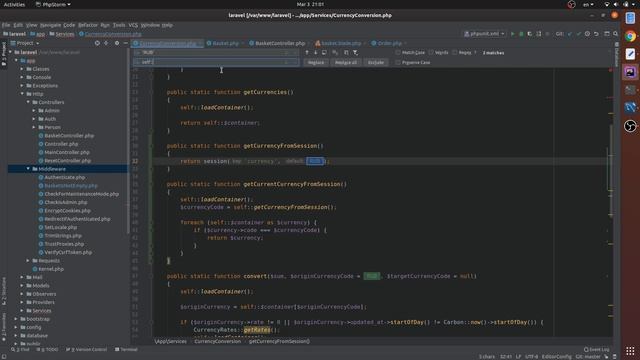640x360 pixels.
Task: Toggle Words checkbox in search bar
Action: (x=431, y=53)
